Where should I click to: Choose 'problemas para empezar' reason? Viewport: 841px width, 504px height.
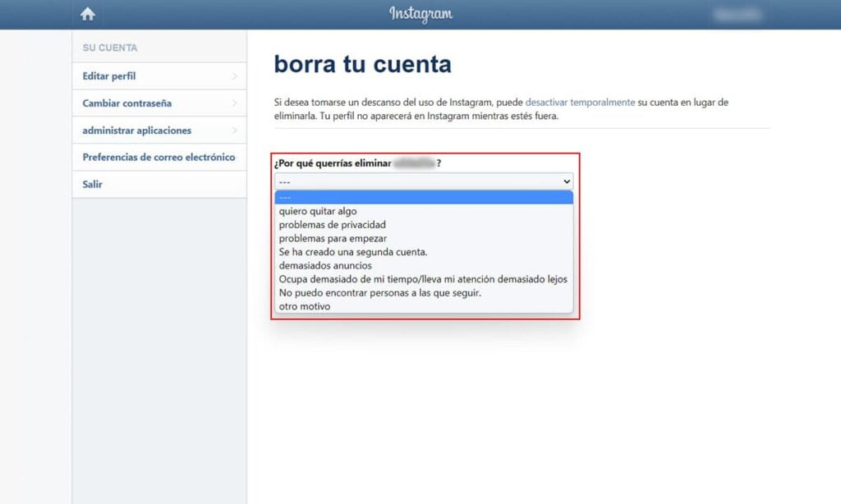pos(424,239)
